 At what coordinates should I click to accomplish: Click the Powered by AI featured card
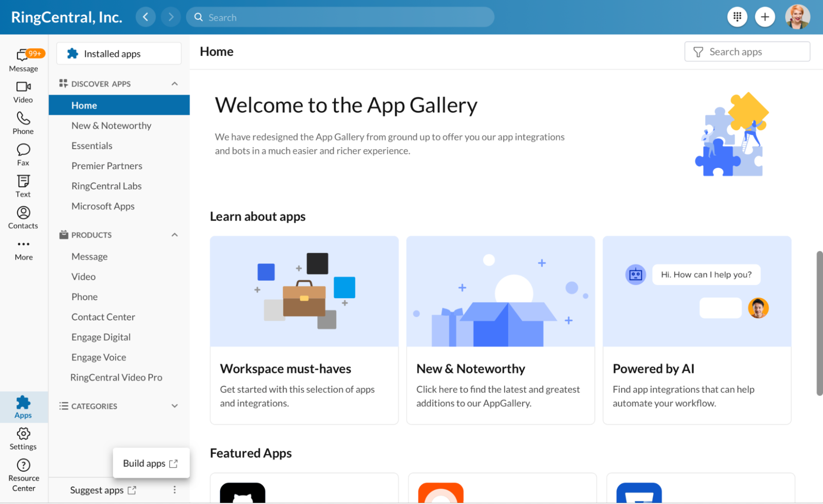tap(697, 330)
